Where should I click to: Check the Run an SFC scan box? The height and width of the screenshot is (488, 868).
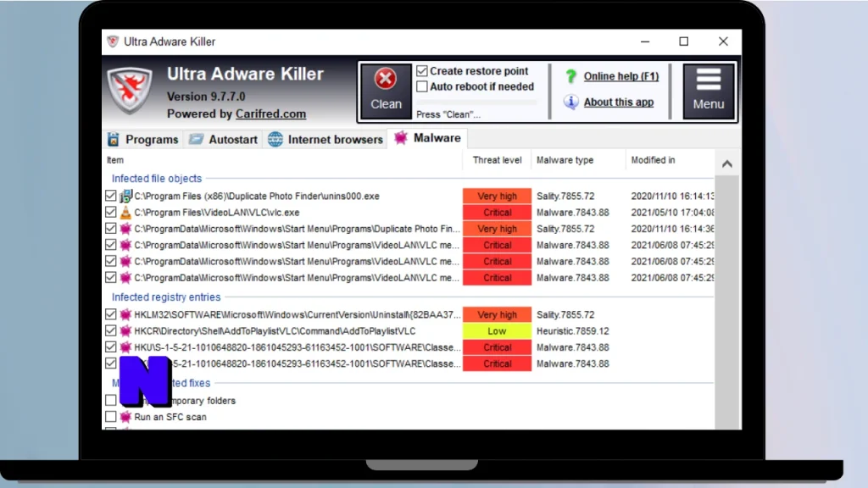[x=111, y=417]
